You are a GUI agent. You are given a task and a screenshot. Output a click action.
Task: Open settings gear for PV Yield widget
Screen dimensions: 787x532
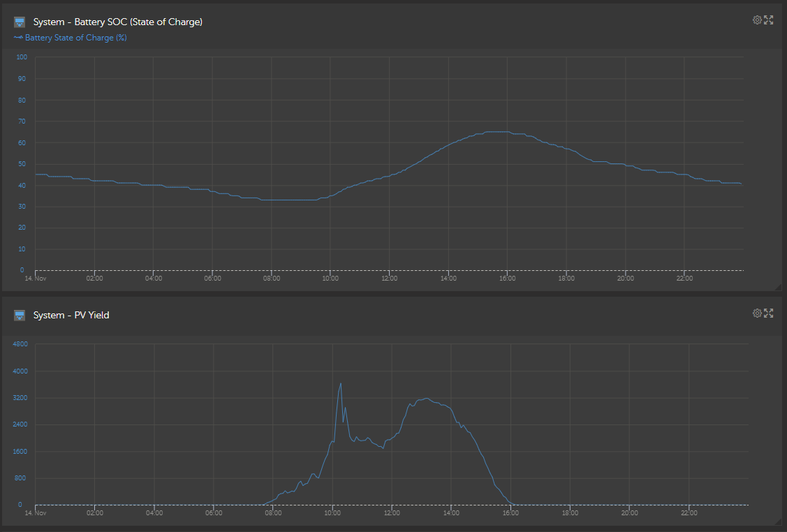(x=757, y=313)
